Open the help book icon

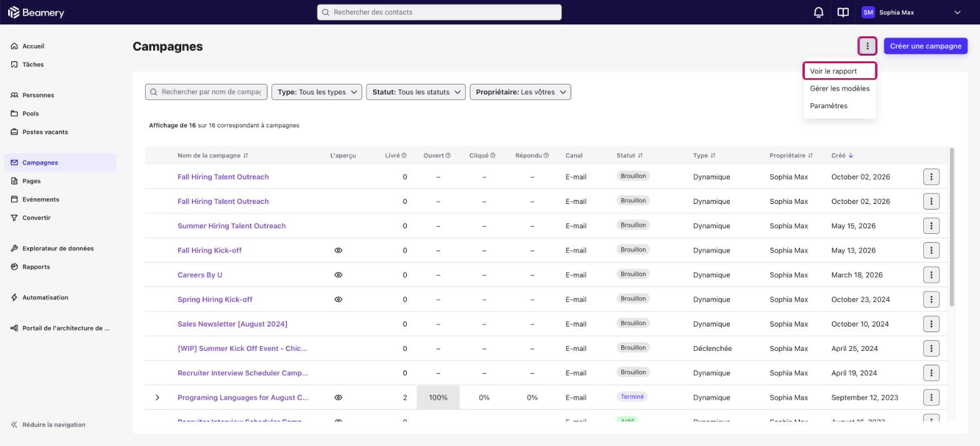coord(843,13)
